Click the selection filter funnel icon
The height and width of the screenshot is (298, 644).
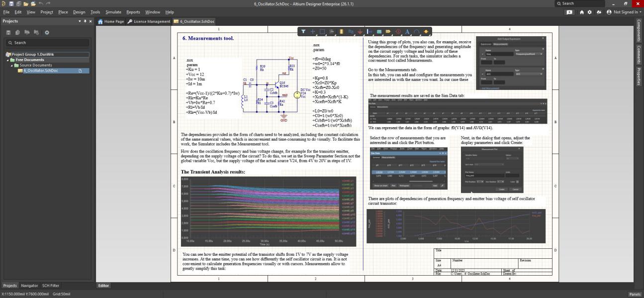[303, 32]
